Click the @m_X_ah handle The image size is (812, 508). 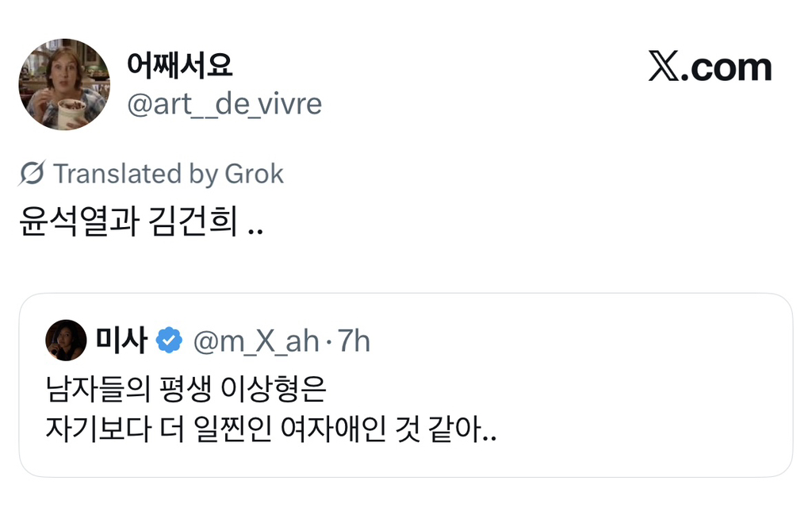[x=256, y=341]
